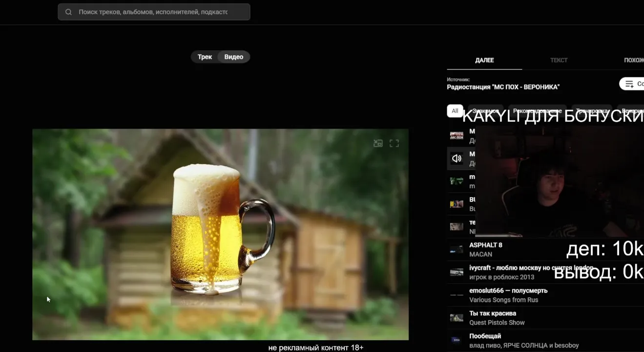Screen dimensions: 644x352
Task: Click the cover of the track starting with BU
Action: tap(457, 204)
